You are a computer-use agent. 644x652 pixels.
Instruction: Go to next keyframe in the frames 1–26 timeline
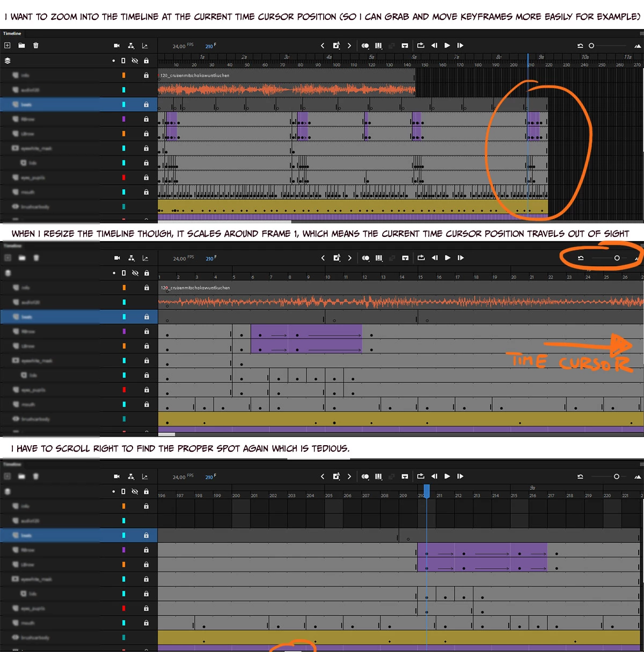click(x=350, y=258)
